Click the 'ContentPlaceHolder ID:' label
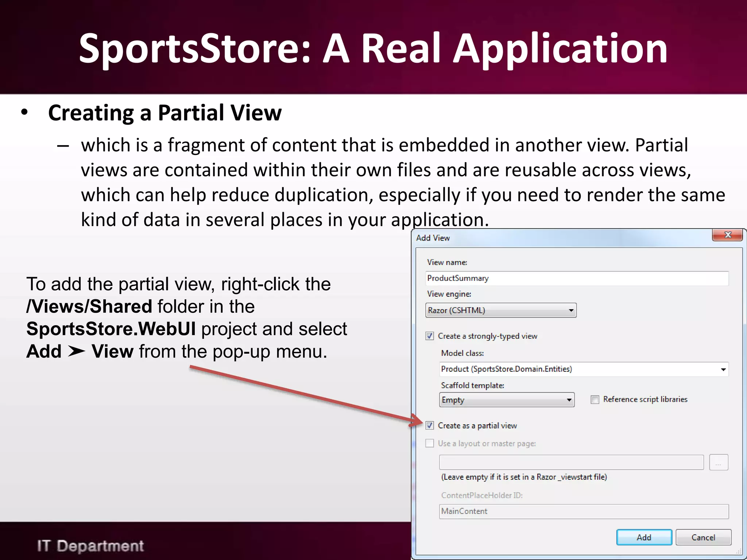This screenshot has width=747, height=560. point(482,495)
